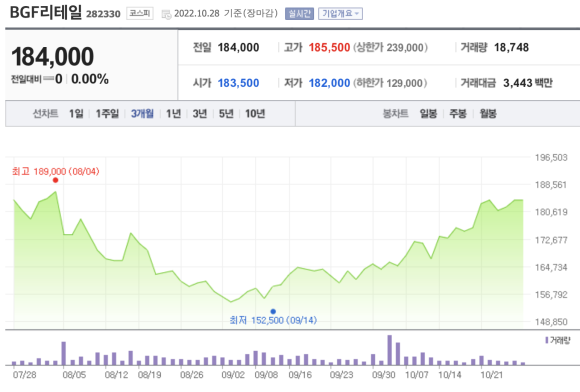
Task: Select the 3년 line chart tab
Action: (199, 114)
